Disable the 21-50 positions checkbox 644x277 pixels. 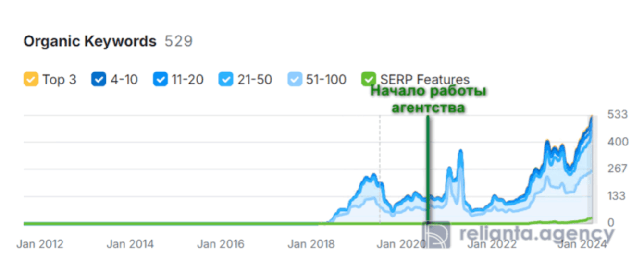pos(226,79)
